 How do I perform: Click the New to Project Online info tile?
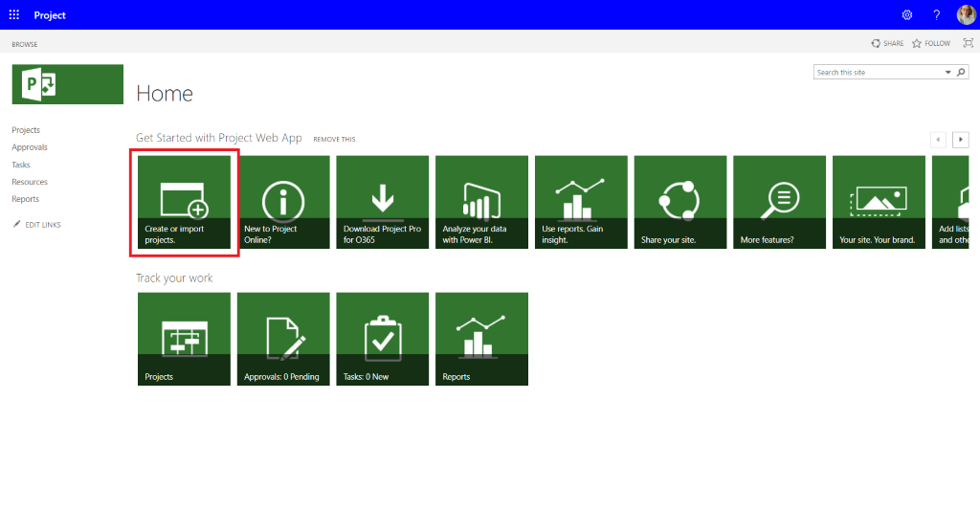(x=283, y=202)
